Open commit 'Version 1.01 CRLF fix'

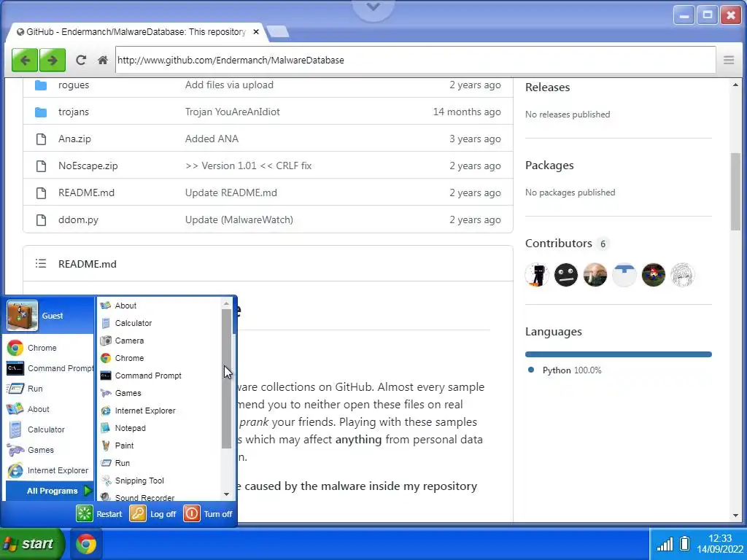(x=248, y=166)
